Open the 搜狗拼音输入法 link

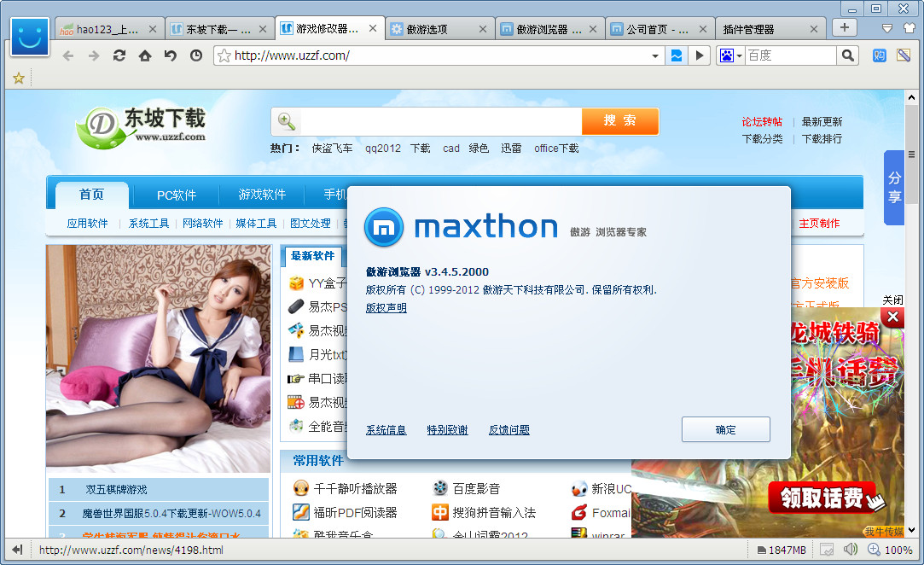click(494, 512)
